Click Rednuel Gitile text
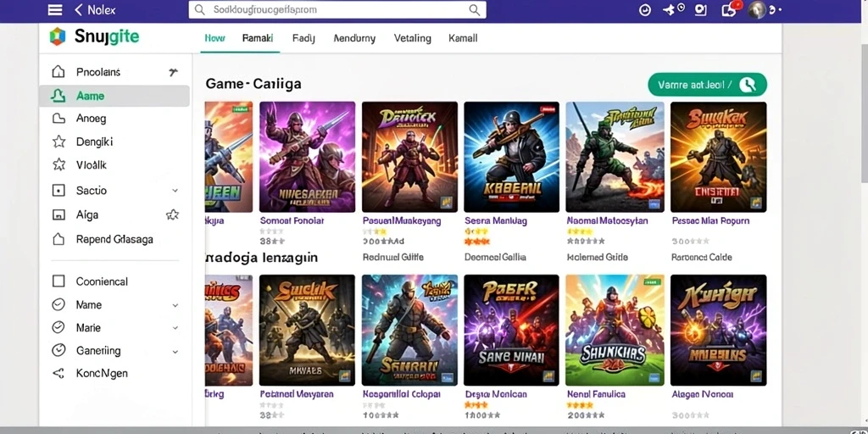This screenshot has height=434, width=868. [393, 257]
